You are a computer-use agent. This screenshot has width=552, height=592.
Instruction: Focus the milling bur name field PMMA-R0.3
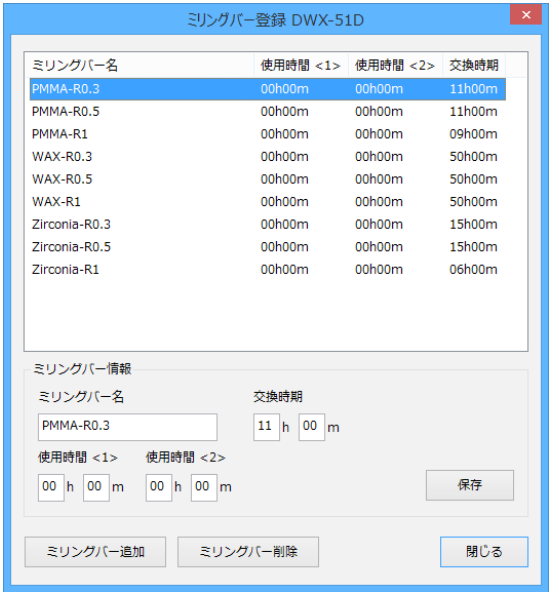tap(128, 427)
